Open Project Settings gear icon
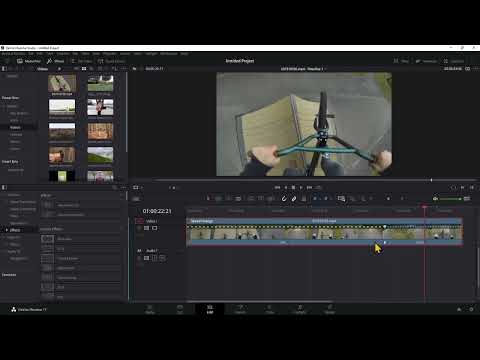 coord(471,309)
